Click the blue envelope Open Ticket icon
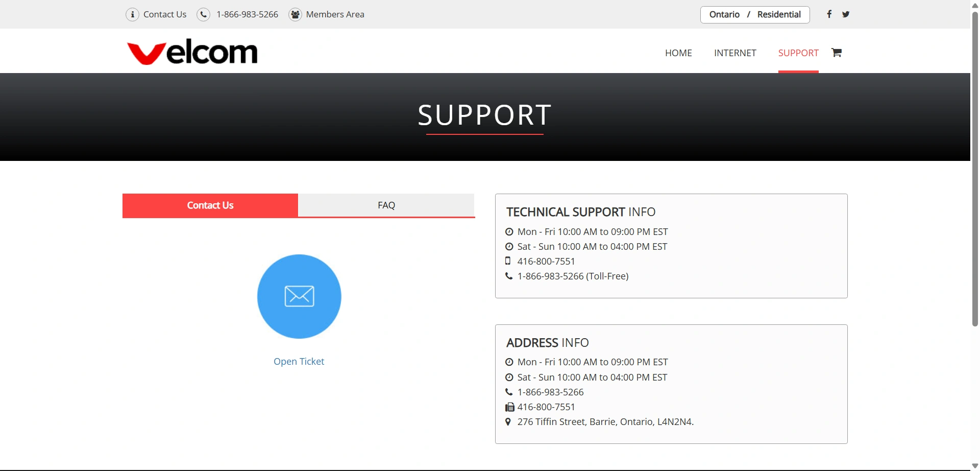The image size is (980, 471). pos(299,296)
